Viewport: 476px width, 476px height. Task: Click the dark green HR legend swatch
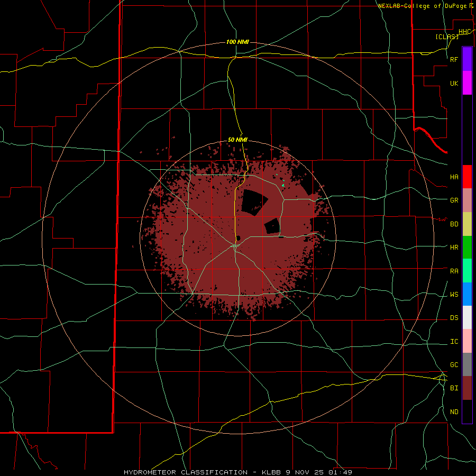(x=467, y=248)
